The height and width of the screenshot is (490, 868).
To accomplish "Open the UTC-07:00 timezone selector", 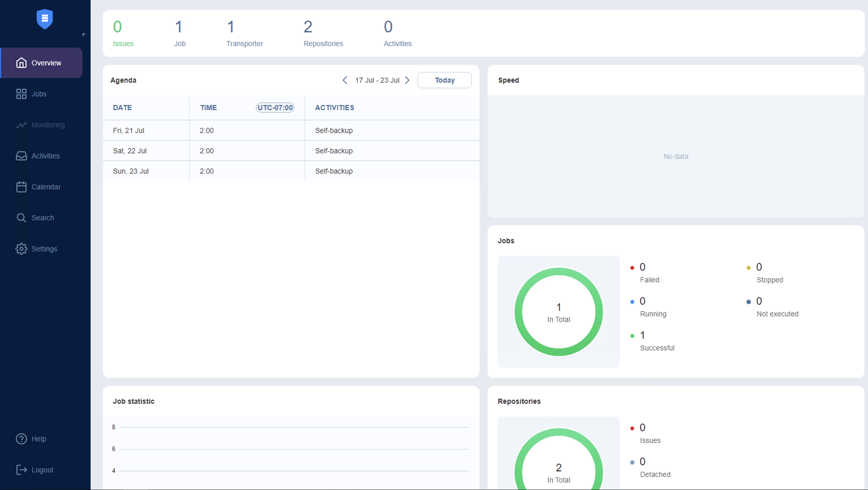I will coord(275,108).
